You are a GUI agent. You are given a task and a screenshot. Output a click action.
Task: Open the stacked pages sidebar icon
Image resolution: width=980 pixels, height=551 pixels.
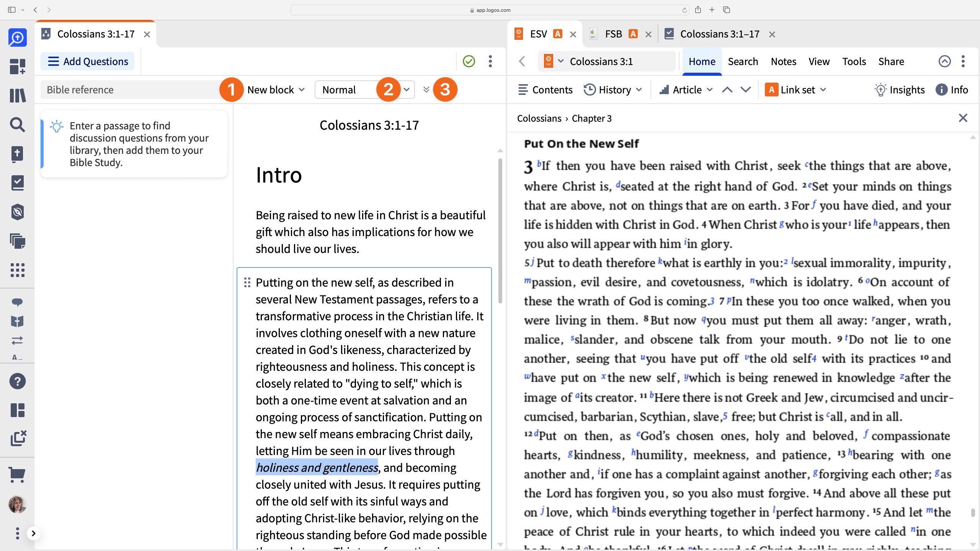(x=17, y=241)
